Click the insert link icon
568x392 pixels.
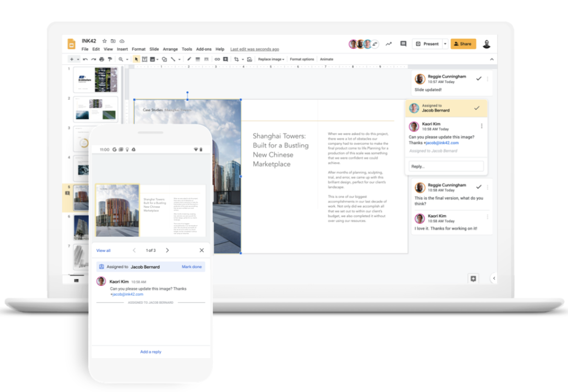[x=218, y=60]
